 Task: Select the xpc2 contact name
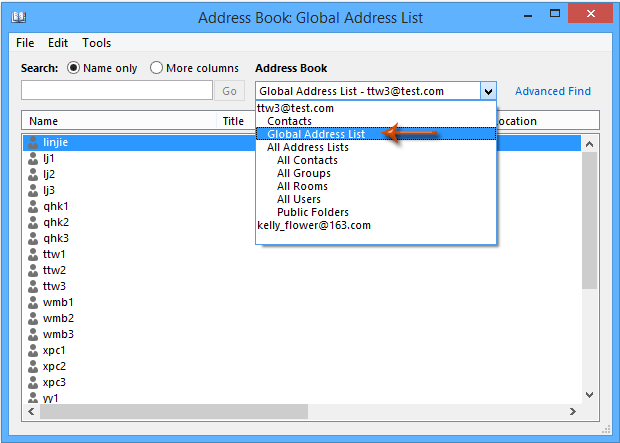55,366
